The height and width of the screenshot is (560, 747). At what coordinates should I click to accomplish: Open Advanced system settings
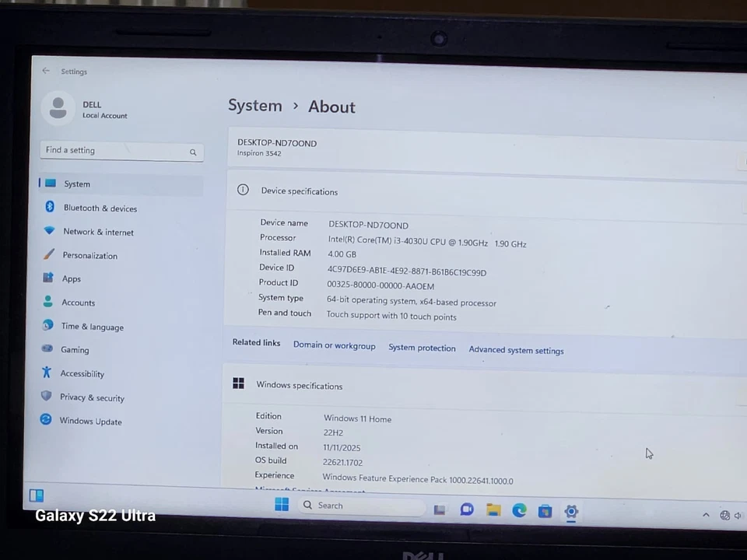click(516, 350)
